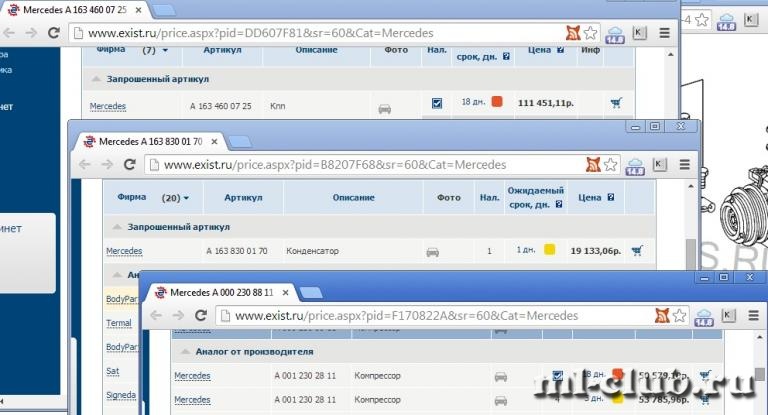Viewport: 768px width, 415px height.
Task: Collapse Аналог от производителя section
Action: pos(185,351)
